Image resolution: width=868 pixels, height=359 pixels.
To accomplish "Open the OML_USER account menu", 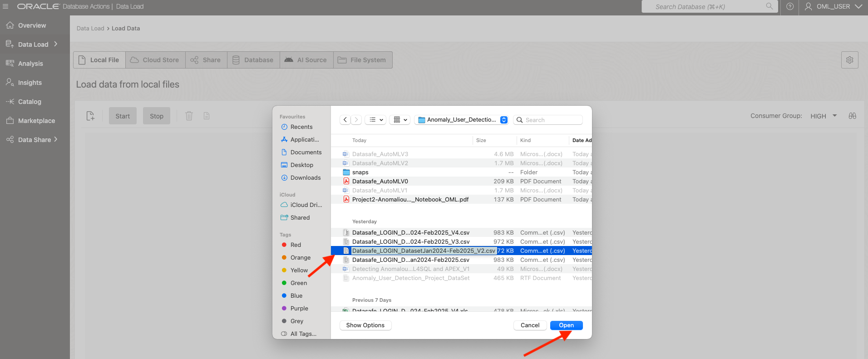I will coord(833,6).
